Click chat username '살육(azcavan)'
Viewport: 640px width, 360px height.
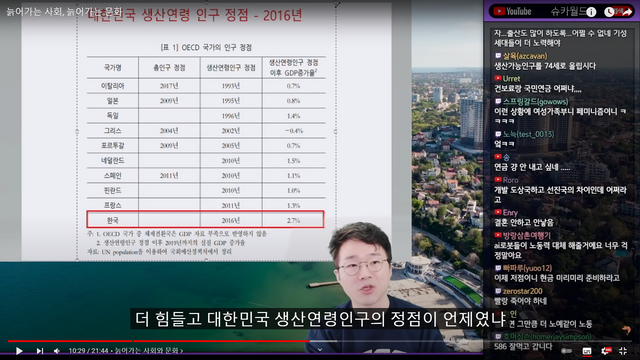click(x=525, y=56)
